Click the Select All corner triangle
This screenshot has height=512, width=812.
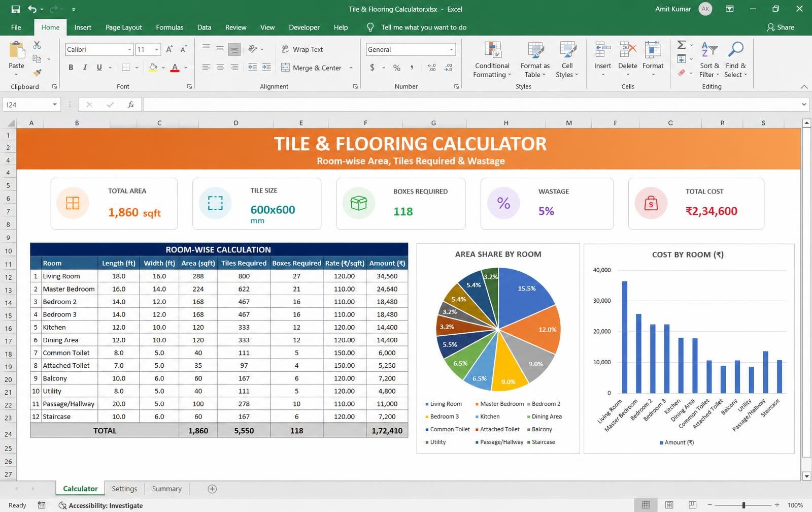pos(10,123)
